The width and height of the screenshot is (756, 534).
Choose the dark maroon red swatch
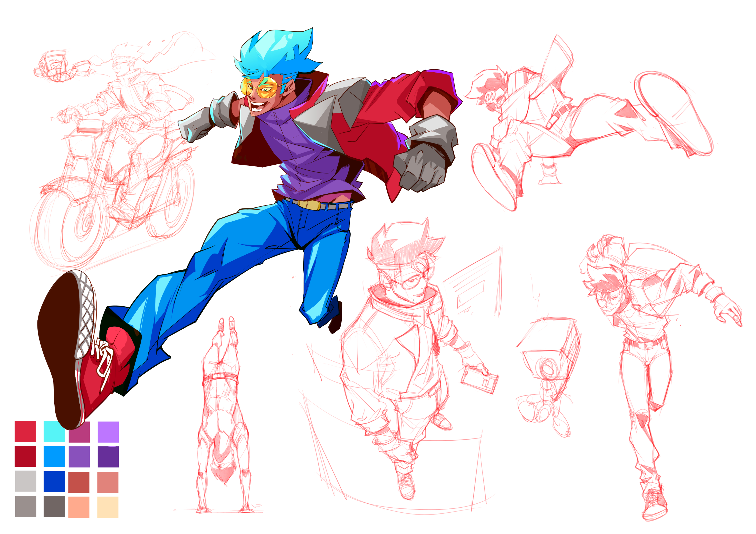(x=25, y=457)
